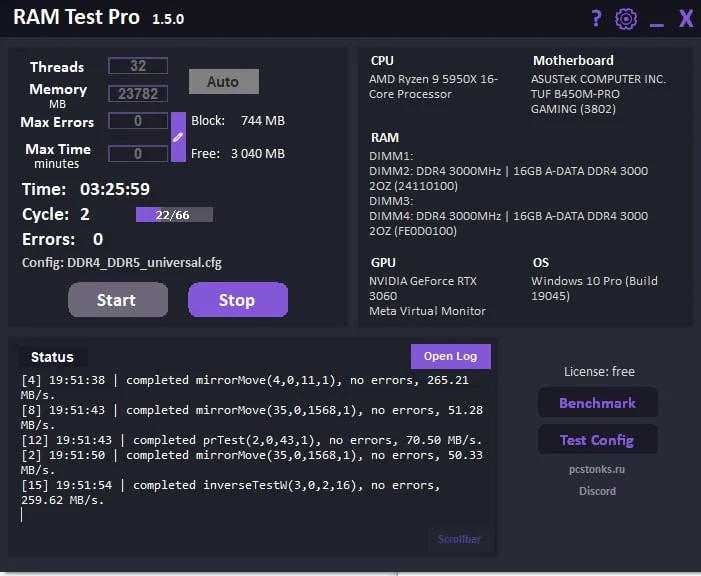Visit the pcstonks.ru link
The height and width of the screenshot is (576, 701).
pyautogui.click(x=597, y=469)
